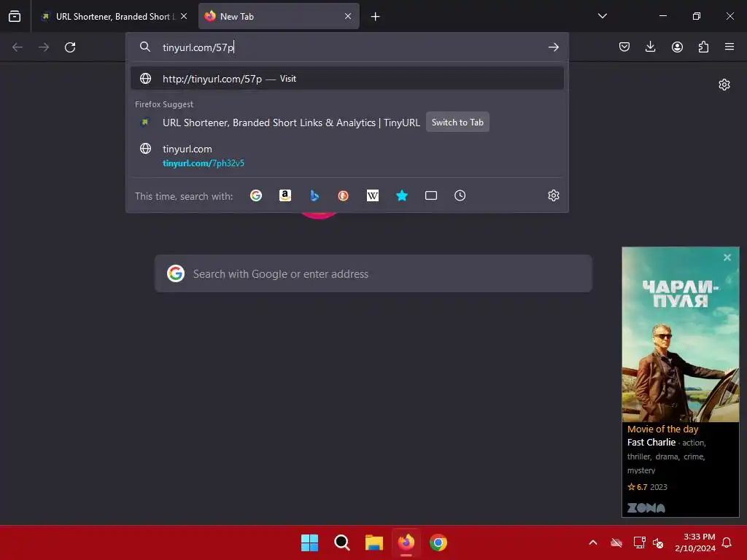Reload the current page
Image resolution: width=747 pixels, height=560 pixels.
coord(70,47)
